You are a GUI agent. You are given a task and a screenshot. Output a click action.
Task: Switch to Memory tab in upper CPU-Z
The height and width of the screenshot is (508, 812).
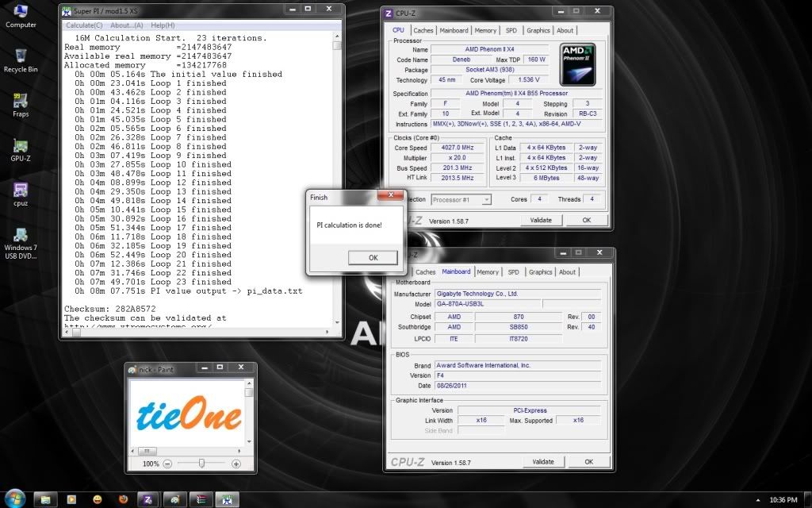coord(485,31)
